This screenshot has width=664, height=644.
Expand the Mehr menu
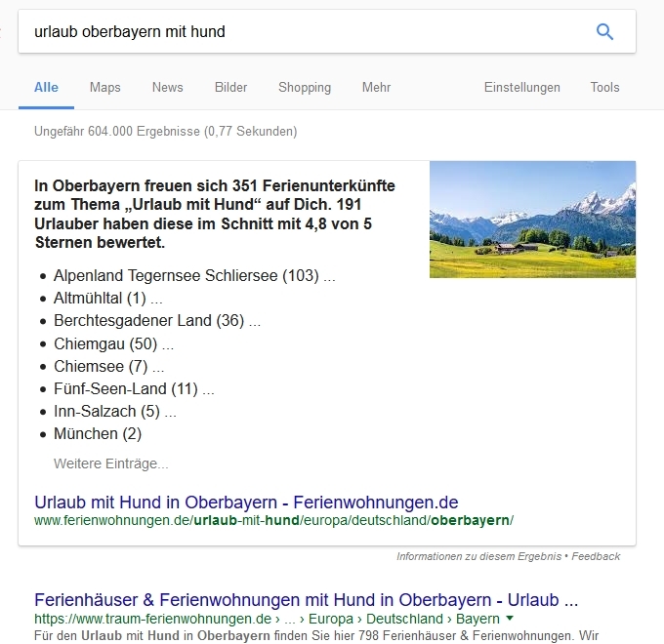[376, 88]
